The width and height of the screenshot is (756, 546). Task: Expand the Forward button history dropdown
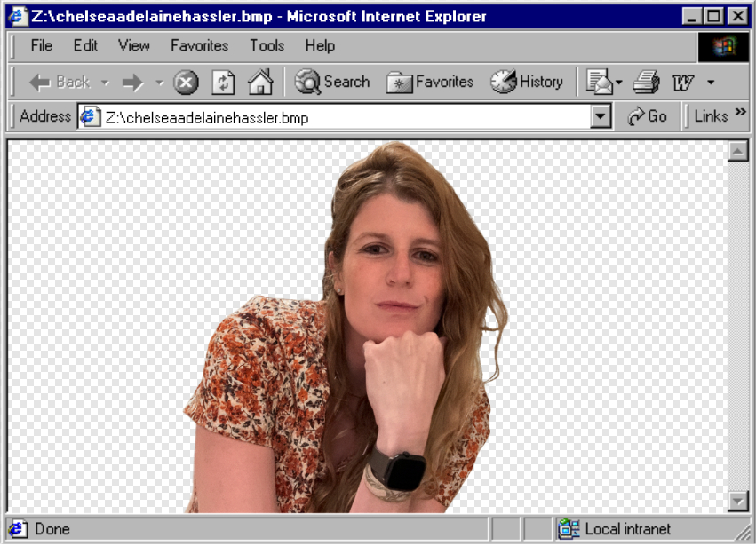160,83
